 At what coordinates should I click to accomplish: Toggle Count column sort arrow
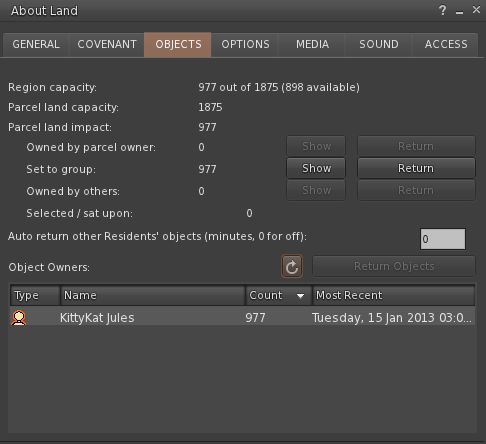coord(300,296)
